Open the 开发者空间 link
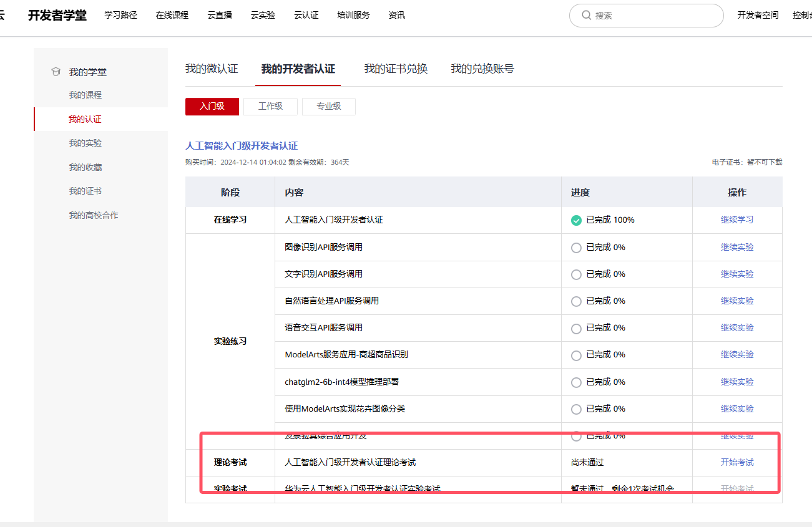Screen dimensions: 812x527 pyautogui.click(x=758, y=15)
